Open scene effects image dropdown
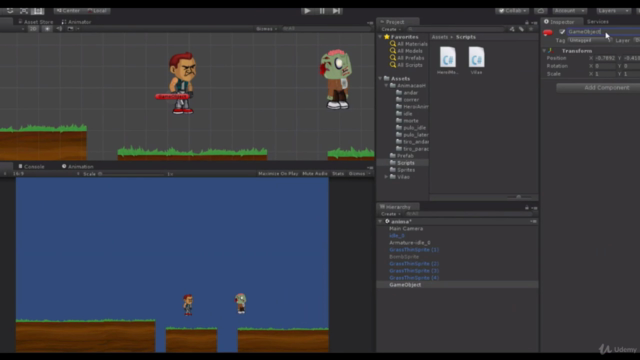The image size is (640, 360). [72, 29]
